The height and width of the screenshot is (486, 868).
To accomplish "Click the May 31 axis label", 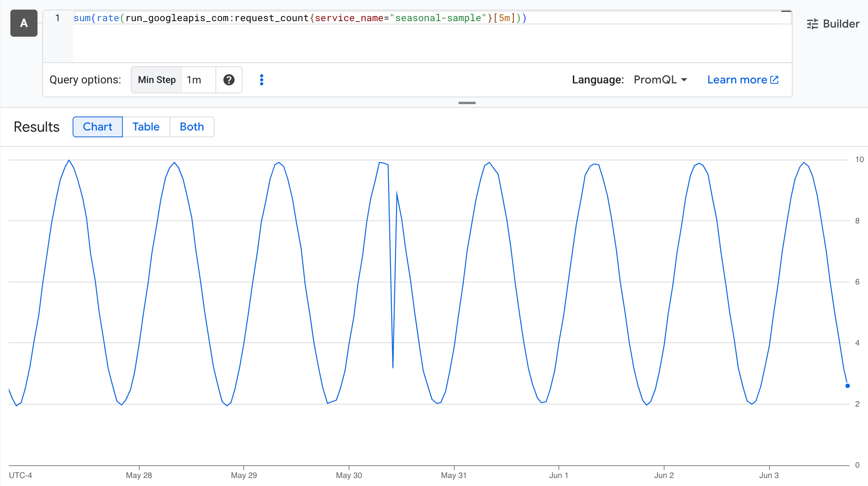I will (x=454, y=475).
